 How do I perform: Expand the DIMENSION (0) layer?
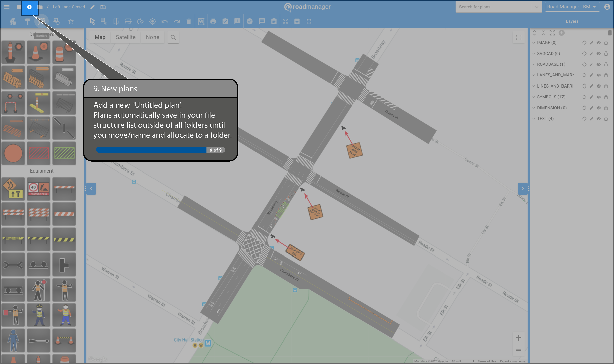click(x=534, y=108)
